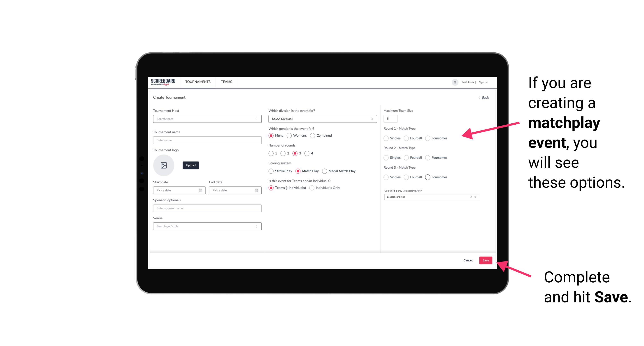
Task: Click the Scoreboard powered by Clipp2 logo
Action: click(x=163, y=82)
